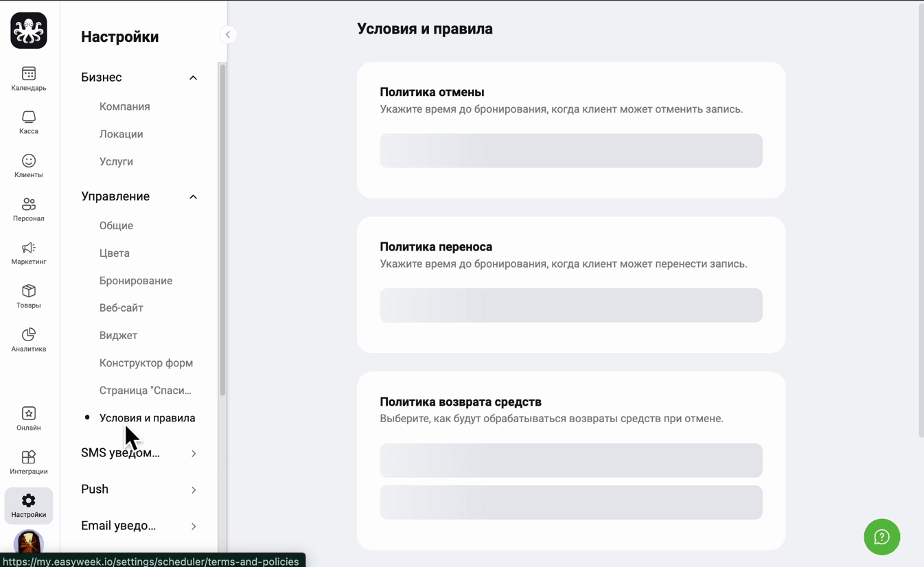Open the green help chat button

[x=882, y=537]
